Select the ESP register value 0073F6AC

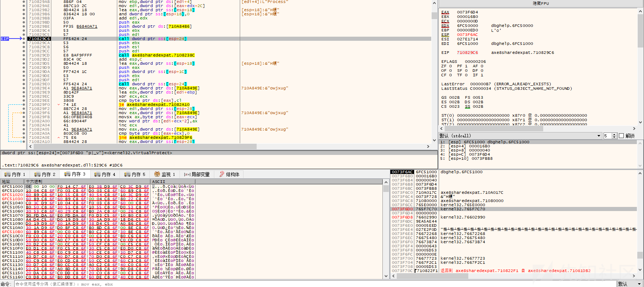click(x=467, y=35)
